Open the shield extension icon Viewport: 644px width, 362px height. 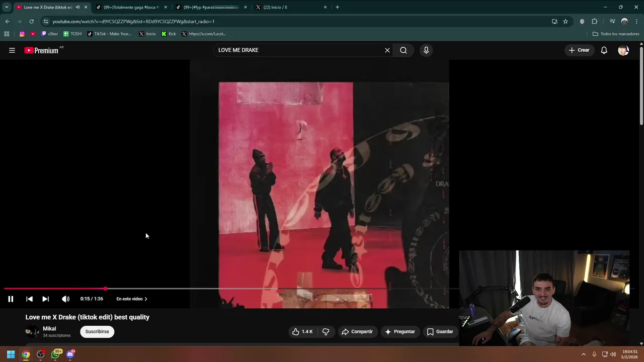click(582, 21)
